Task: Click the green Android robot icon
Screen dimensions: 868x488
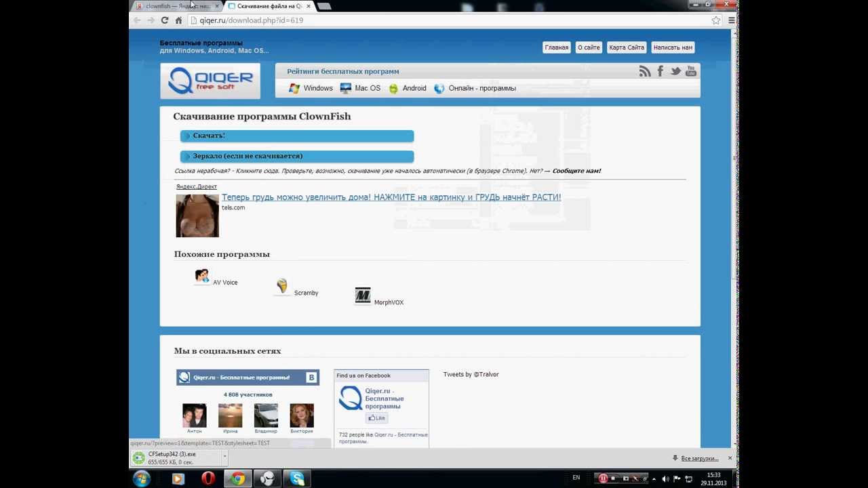Action: pos(393,88)
